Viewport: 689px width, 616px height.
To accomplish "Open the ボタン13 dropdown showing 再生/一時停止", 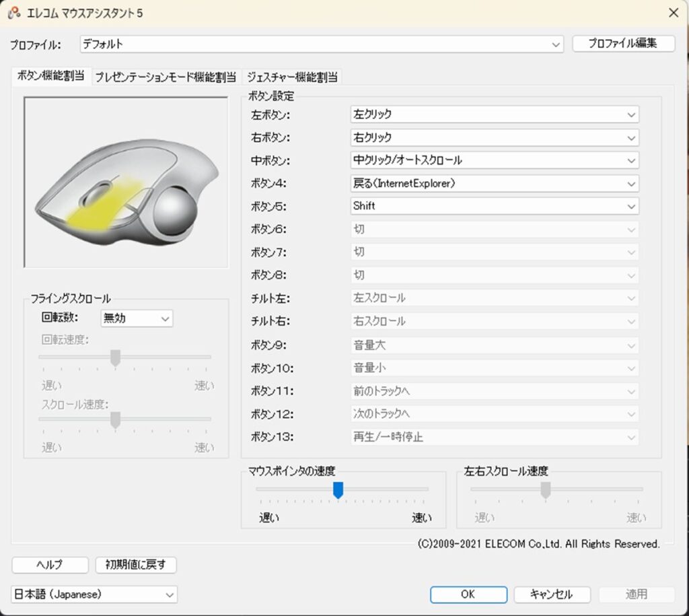I will (x=495, y=437).
